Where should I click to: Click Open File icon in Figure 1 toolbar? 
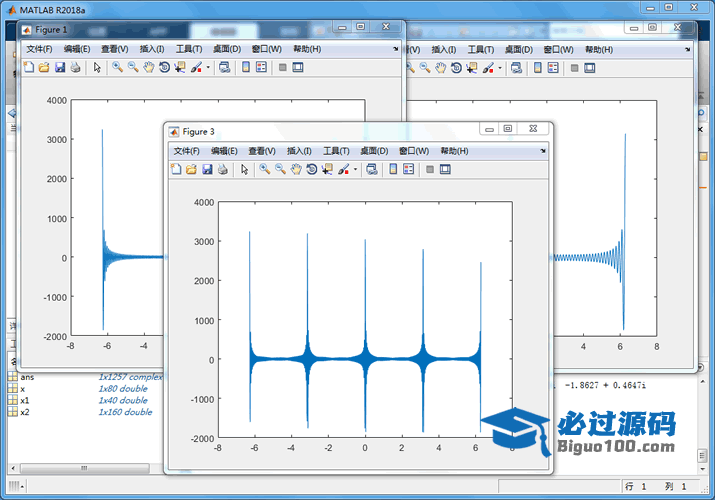pos(44,67)
